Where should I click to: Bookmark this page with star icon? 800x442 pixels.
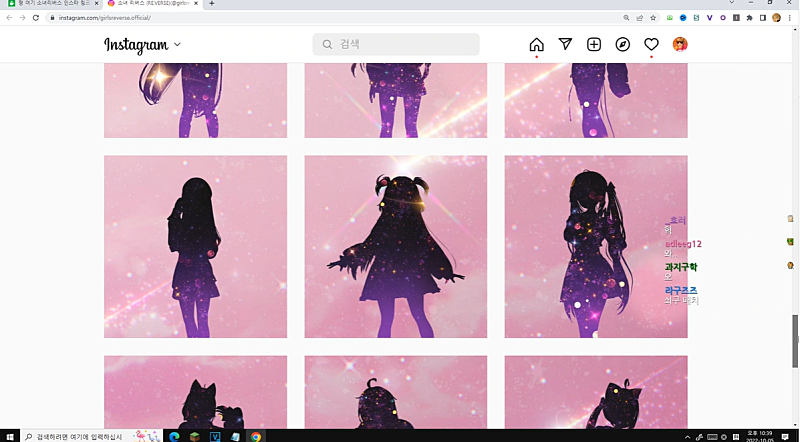point(653,18)
